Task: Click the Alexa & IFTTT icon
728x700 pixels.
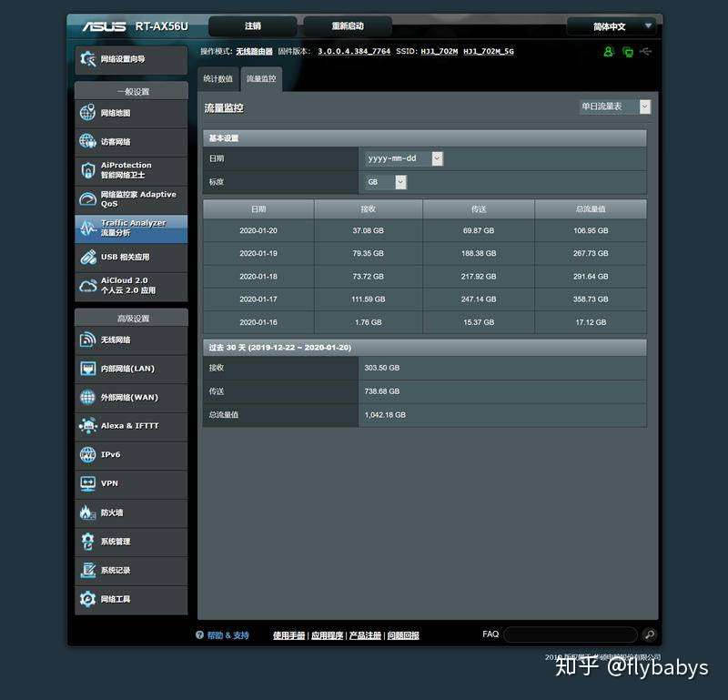Action: click(87, 425)
